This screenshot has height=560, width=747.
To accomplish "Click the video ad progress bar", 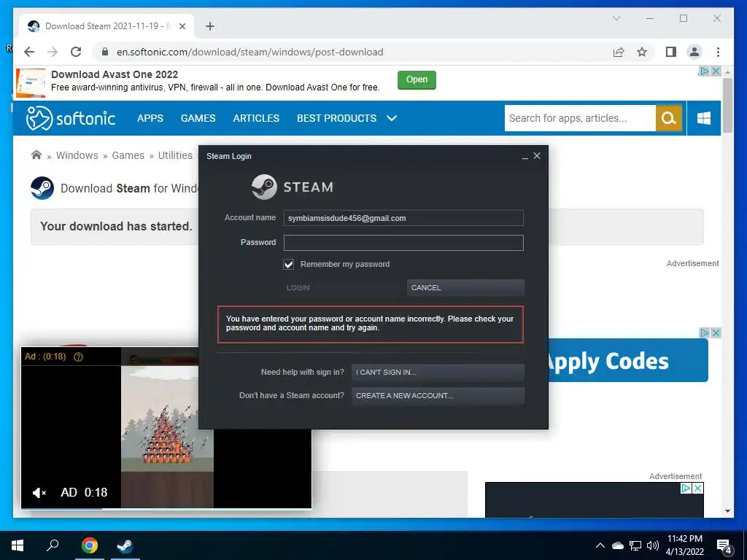I will (x=167, y=508).
